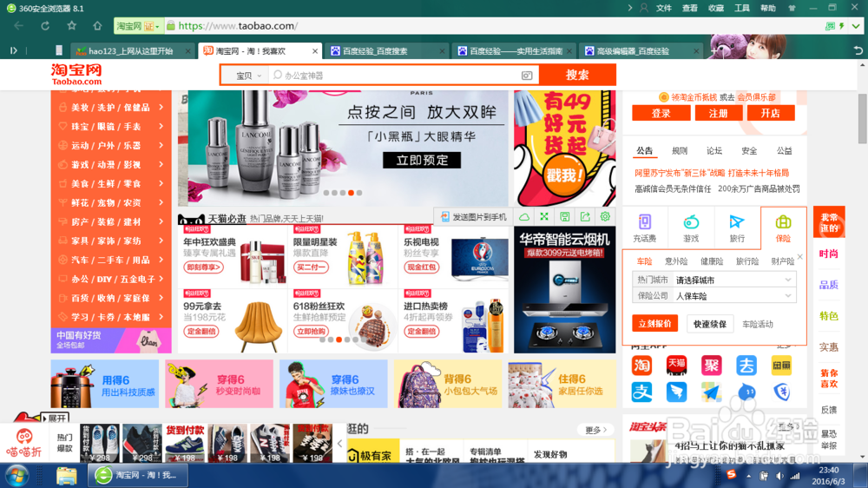
Task: Click the first banner carousel dot
Action: point(326,193)
